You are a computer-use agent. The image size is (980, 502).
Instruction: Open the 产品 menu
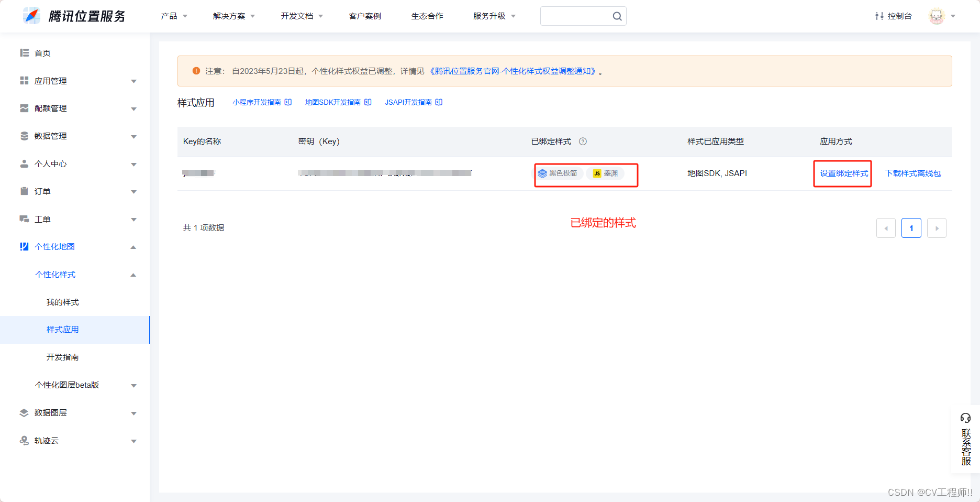pos(174,16)
